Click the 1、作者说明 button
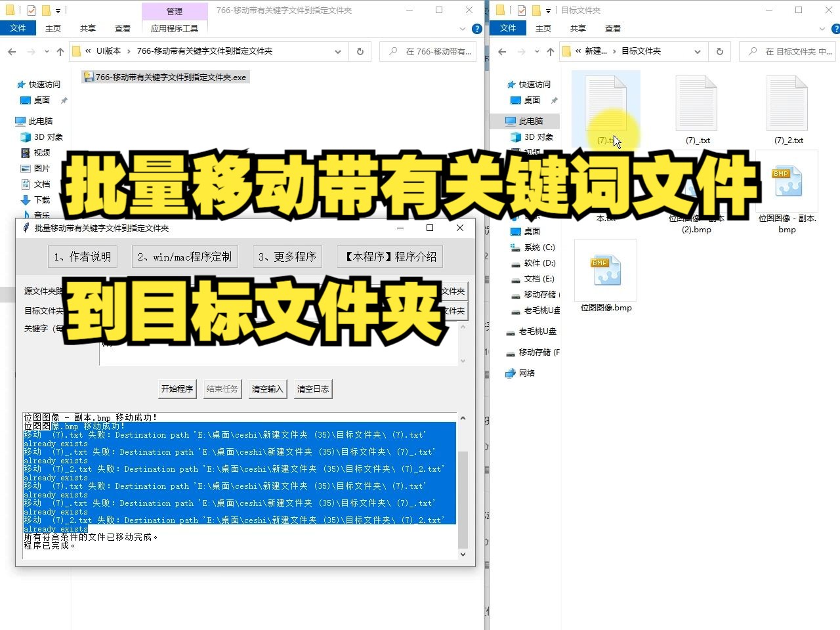 [83, 257]
